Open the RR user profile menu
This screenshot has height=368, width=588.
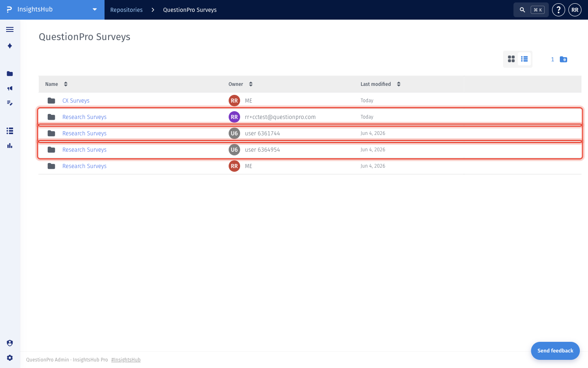coord(575,10)
